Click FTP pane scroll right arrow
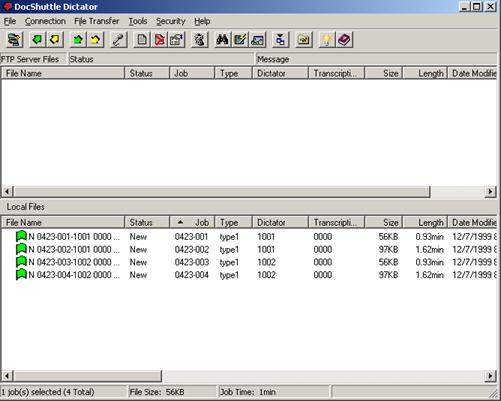 point(490,192)
